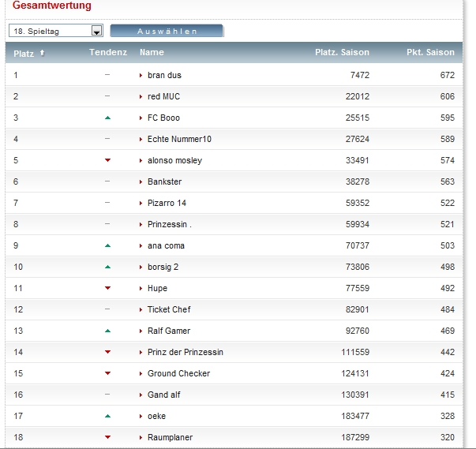Open the 18. Spieltag dropdown
The height and width of the screenshot is (449, 476).
56,31
